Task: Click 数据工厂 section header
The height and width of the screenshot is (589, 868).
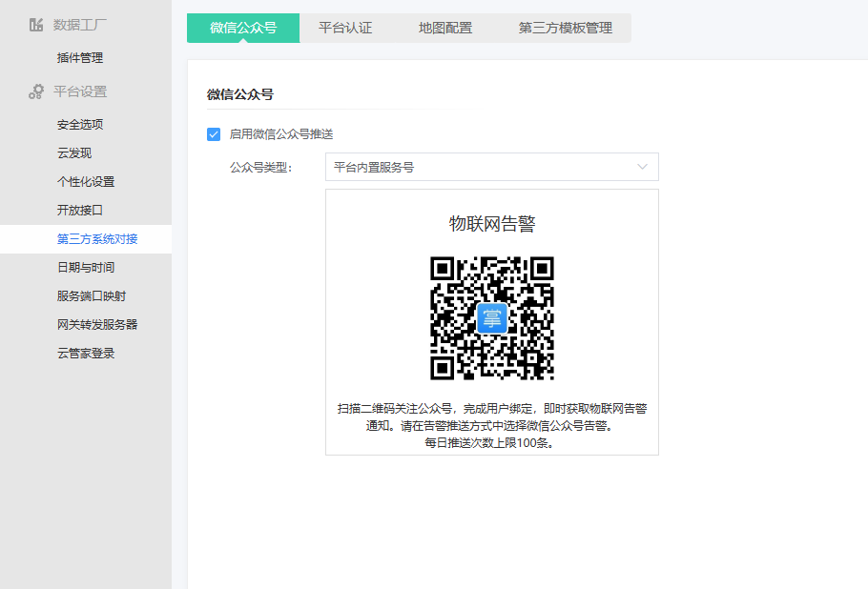Action: coord(80,25)
